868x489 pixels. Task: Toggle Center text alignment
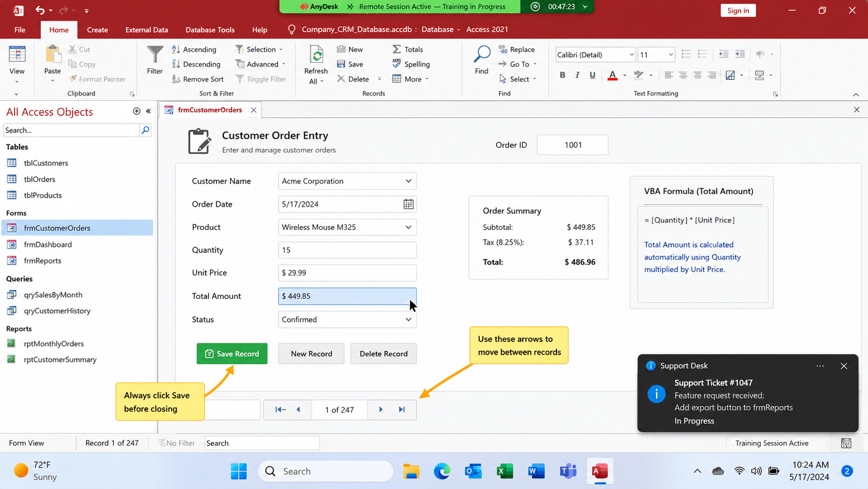(683, 75)
